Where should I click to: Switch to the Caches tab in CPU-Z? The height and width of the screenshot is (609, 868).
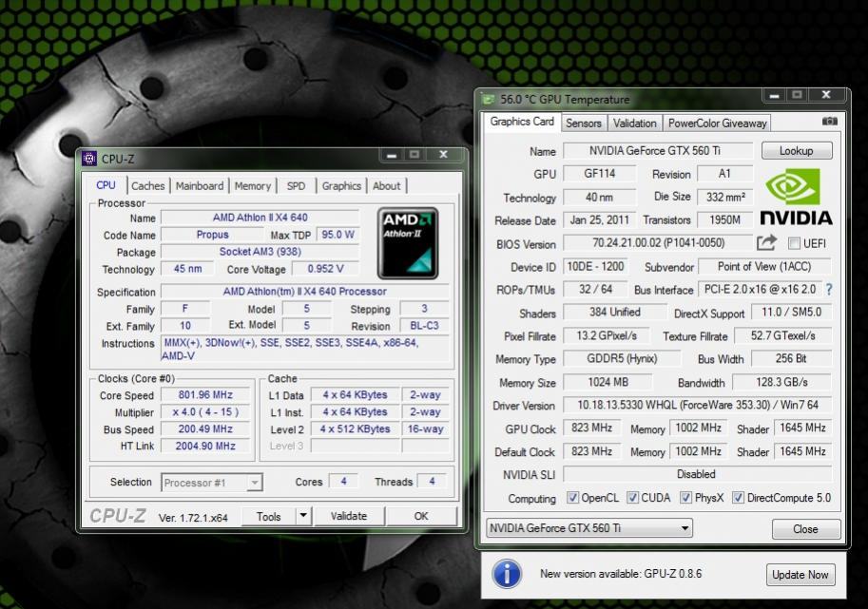coord(147,186)
